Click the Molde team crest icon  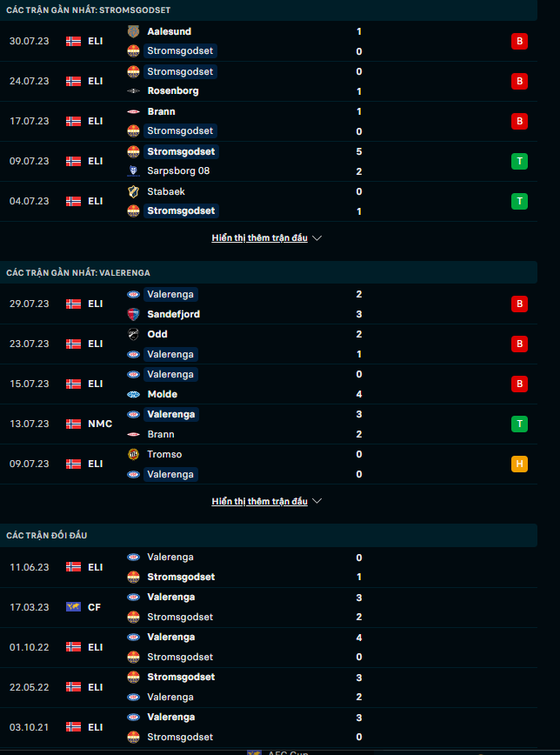click(133, 394)
